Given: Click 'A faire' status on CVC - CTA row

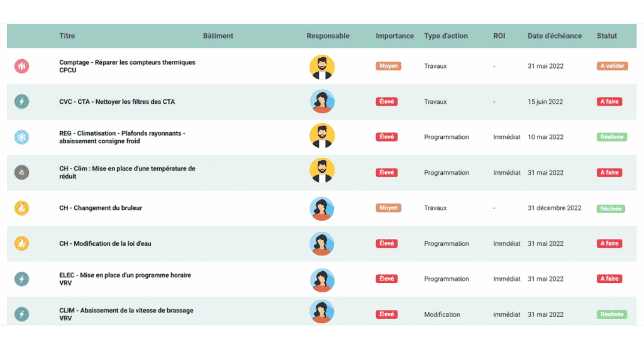Looking at the screenshot, I should [609, 102].
